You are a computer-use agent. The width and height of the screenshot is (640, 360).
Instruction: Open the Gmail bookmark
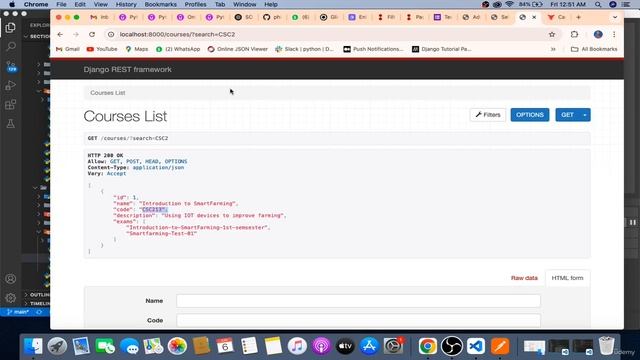coord(68,49)
